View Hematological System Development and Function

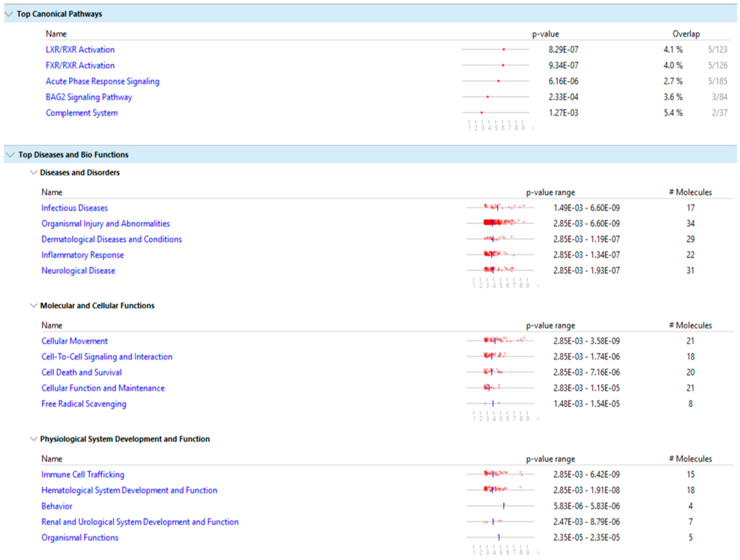129,490
